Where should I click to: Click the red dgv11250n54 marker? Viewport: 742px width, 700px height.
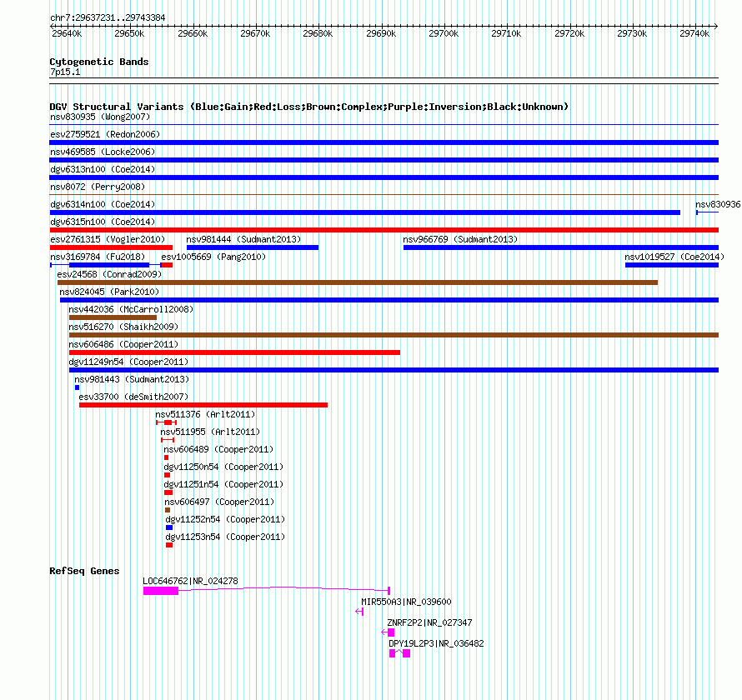(167, 475)
